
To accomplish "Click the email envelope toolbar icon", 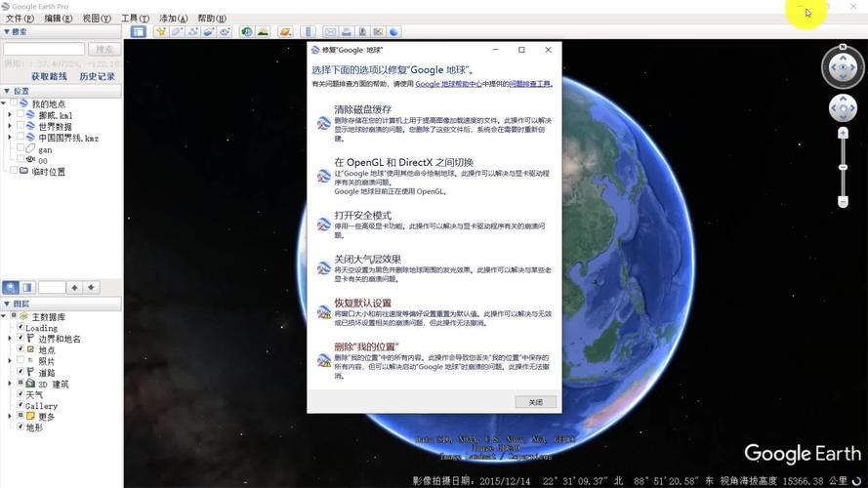I will (x=330, y=31).
